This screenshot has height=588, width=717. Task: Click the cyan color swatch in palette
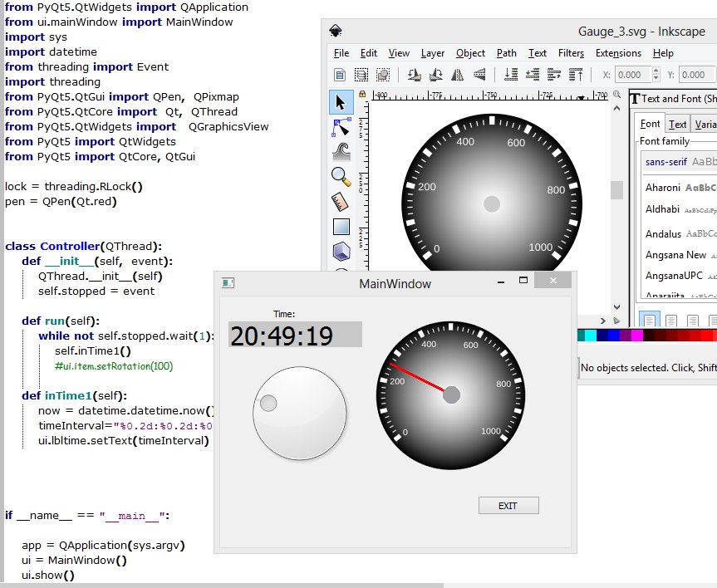591,336
